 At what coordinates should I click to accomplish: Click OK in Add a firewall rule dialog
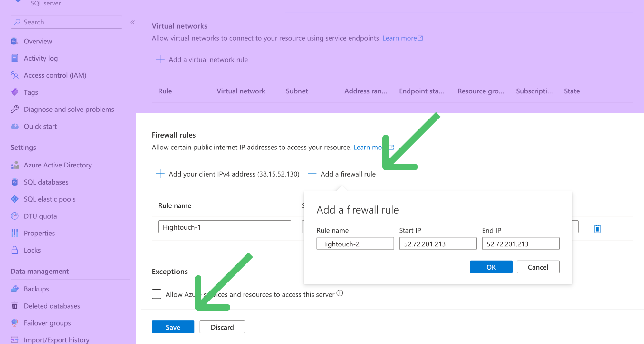tap(491, 267)
